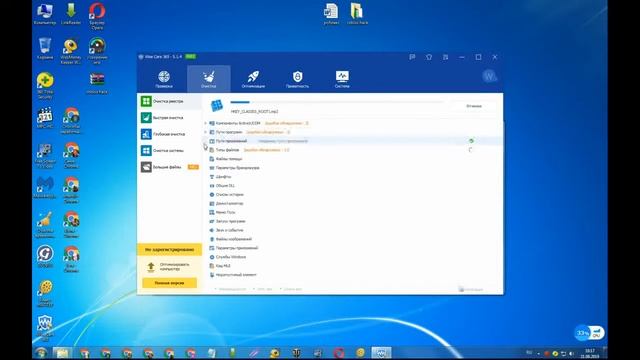
Task: Select the Word document on desktop
Action: pos(331,14)
